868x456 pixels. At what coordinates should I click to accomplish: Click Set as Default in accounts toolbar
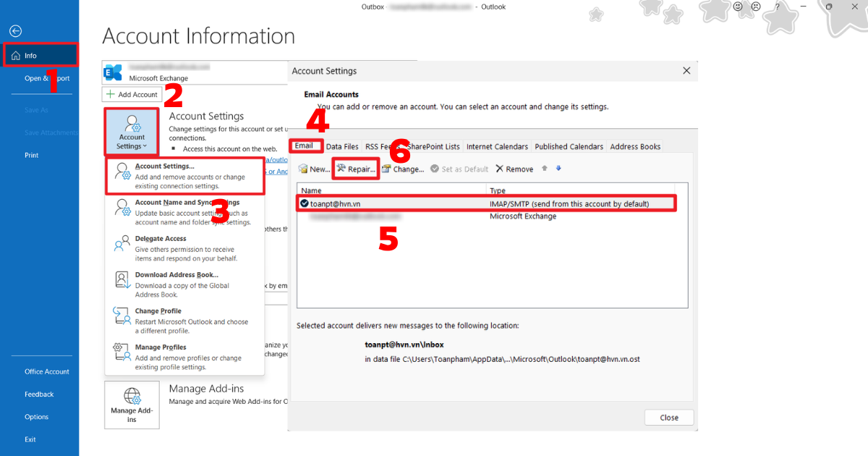point(459,169)
